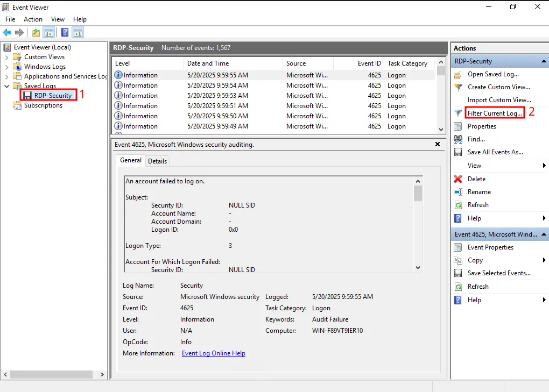Select the RDP-Security saved log
Screen dimensions: 549x392
(53, 96)
